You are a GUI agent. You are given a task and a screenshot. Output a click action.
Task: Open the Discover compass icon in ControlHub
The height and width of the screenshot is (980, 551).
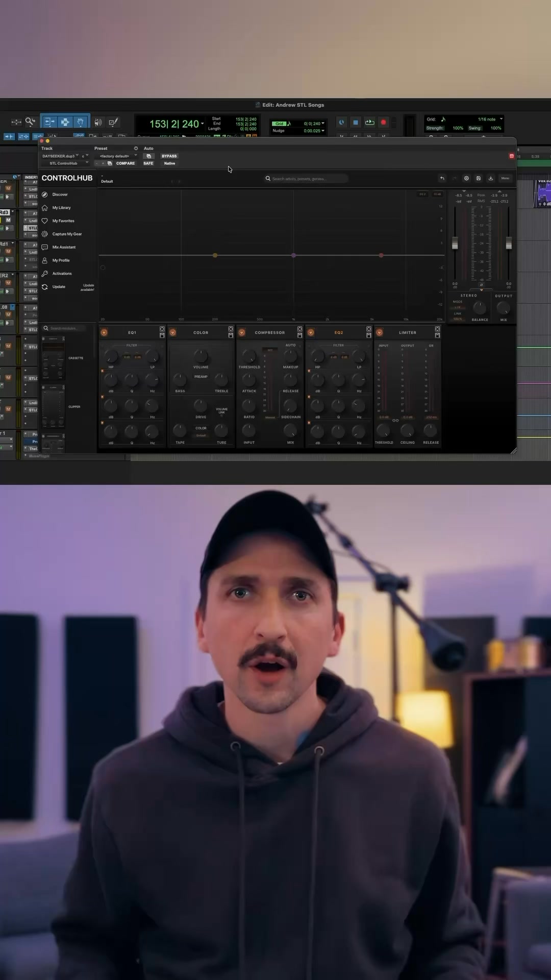[x=45, y=194]
